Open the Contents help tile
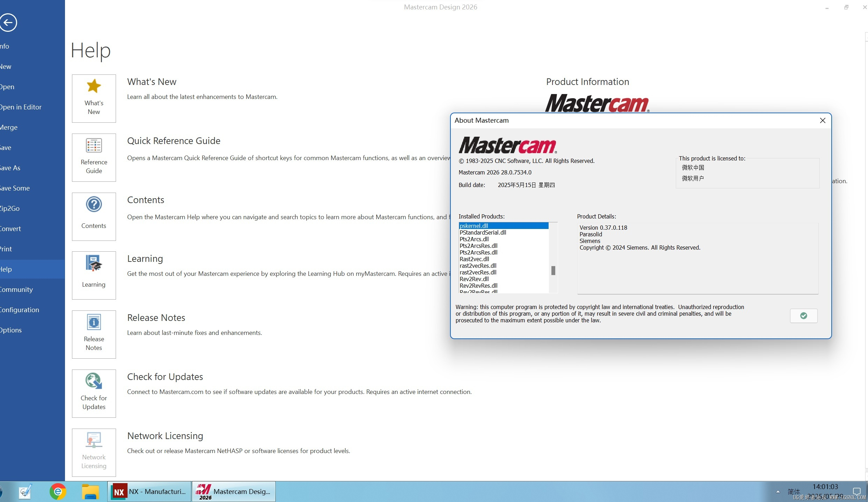Screen dimensions: 868x502 click(94, 216)
